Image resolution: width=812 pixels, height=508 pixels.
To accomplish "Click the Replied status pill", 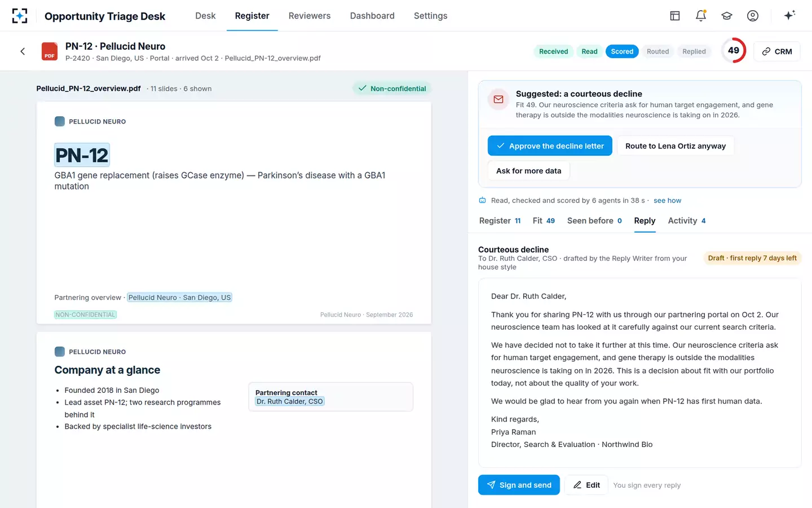I will coord(694,51).
